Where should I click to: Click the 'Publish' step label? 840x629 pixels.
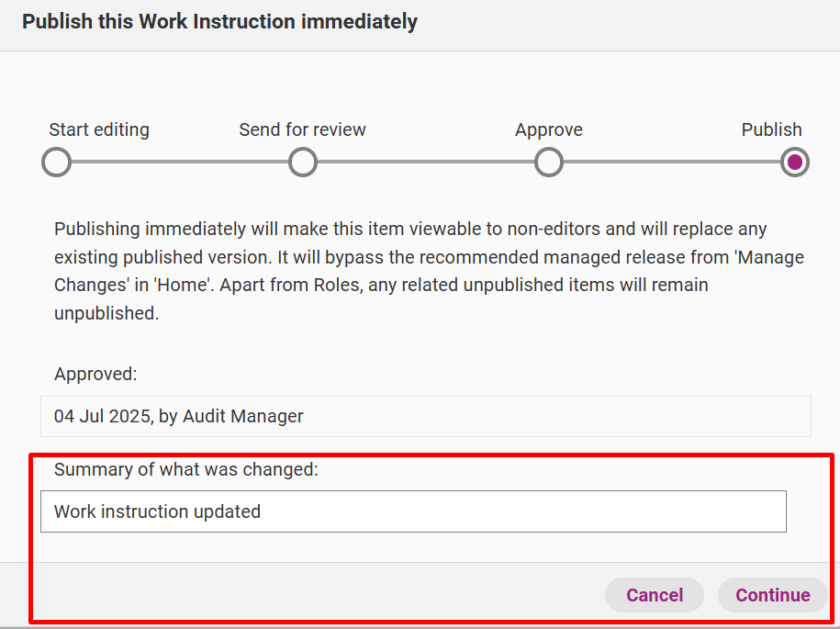coord(771,129)
